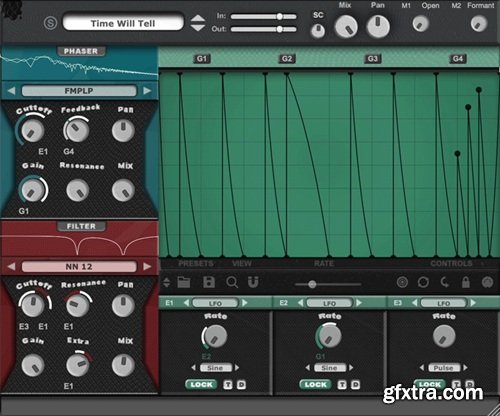Screen dimensions: 500x416
Task: Click the M2 Formant knob
Action: click(x=479, y=24)
